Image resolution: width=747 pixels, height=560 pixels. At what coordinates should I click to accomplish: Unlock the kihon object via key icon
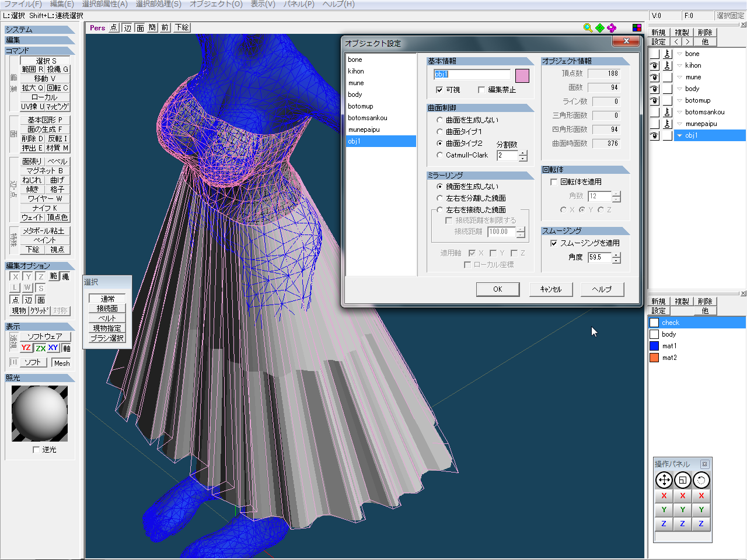click(667, 65)
